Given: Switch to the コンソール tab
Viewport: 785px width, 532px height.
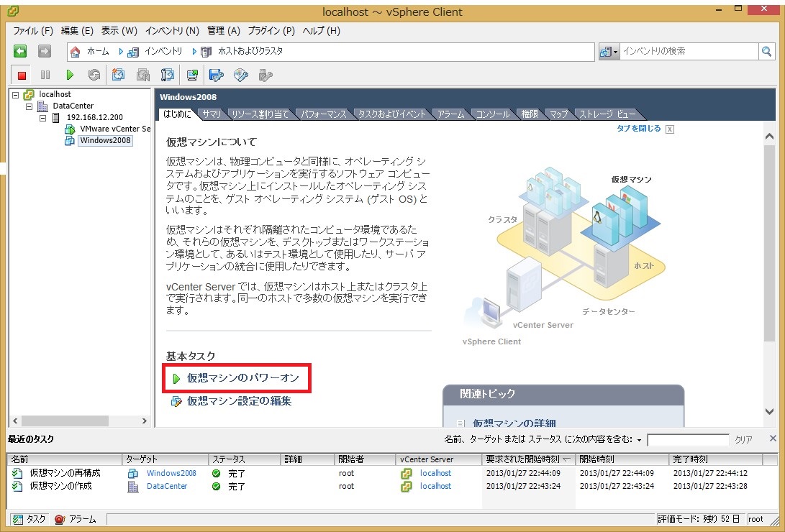Looking at the screenshot, I should pyautogui.click(x=493, y=114).
